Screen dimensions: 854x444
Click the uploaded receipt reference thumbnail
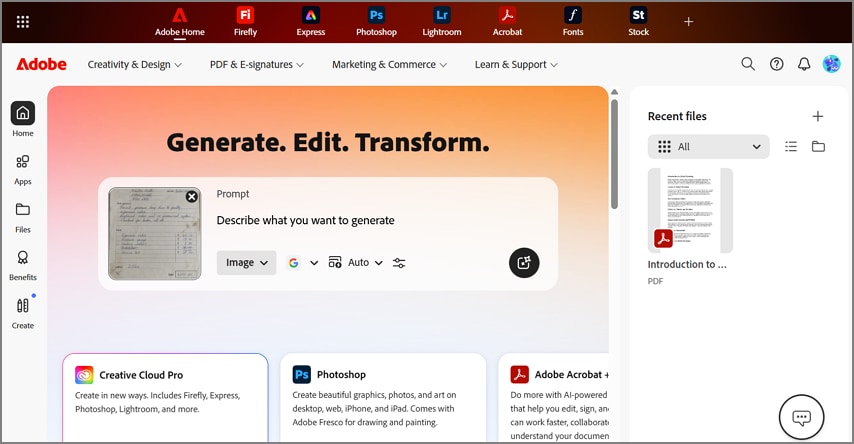click(x=154, y=234)
